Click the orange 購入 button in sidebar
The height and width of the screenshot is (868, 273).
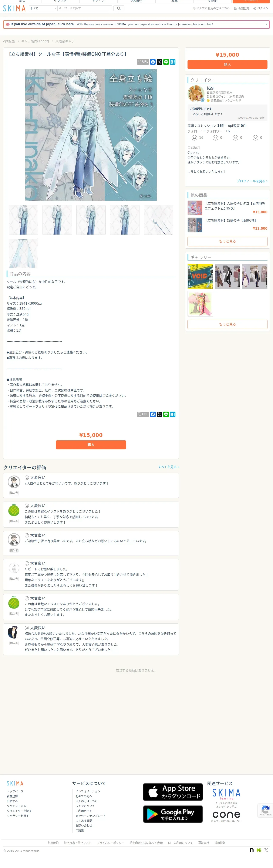[227, 64]
